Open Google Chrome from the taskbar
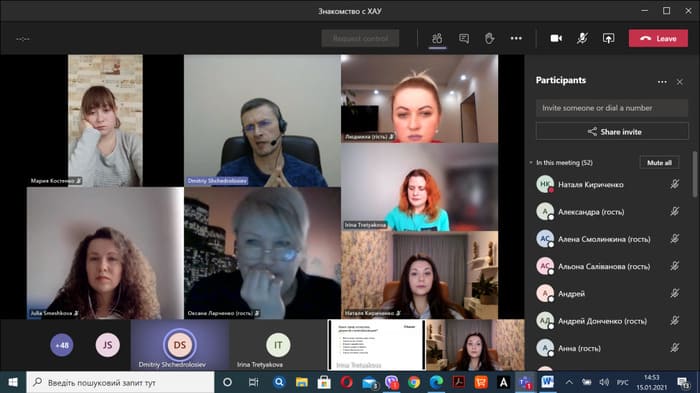This screenshot has width=700, height=393. [x=414, y=382]
